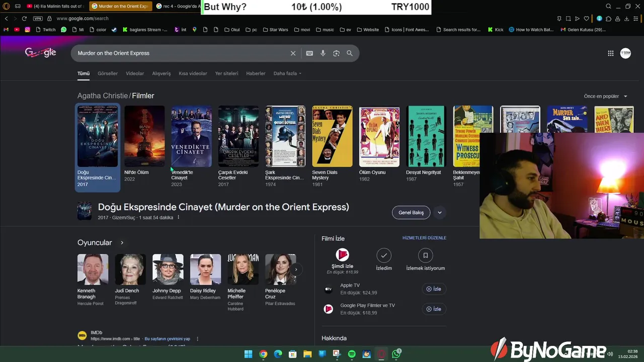Go to the Google logo homepage

40,53
